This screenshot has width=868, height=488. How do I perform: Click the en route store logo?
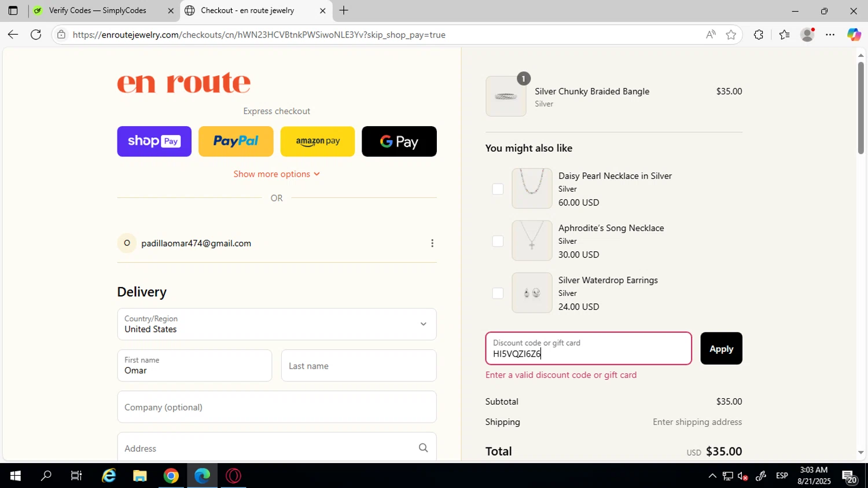[184, 82]
